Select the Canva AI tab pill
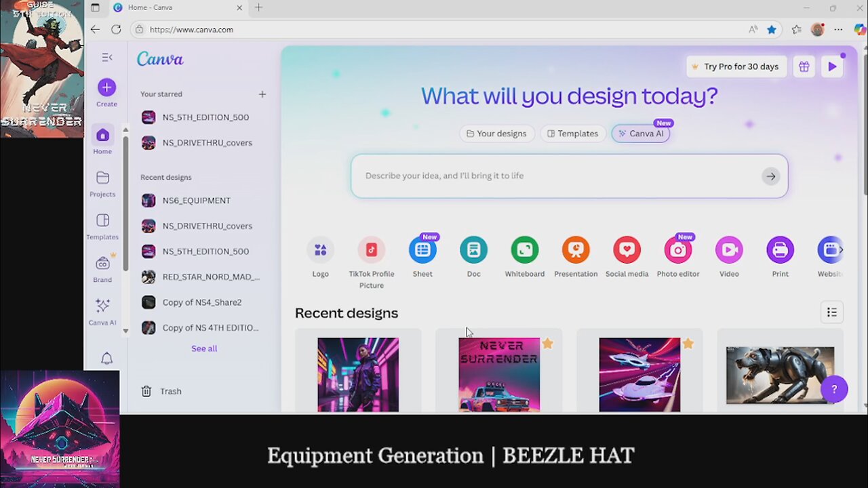 641,134
